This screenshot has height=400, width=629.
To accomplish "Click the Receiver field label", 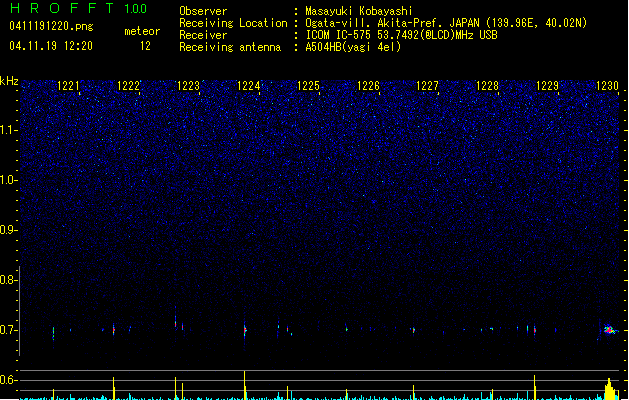I will (x=203, y=35).
